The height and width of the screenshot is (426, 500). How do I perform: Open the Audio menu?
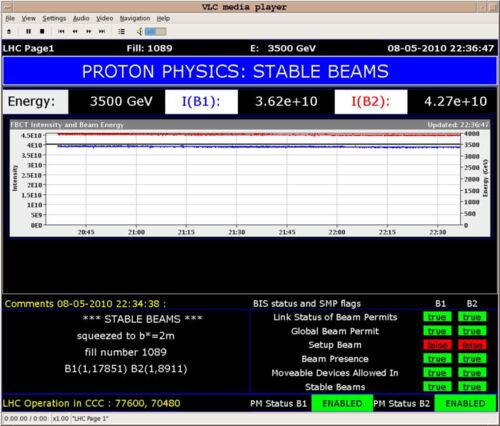(81, 18)
